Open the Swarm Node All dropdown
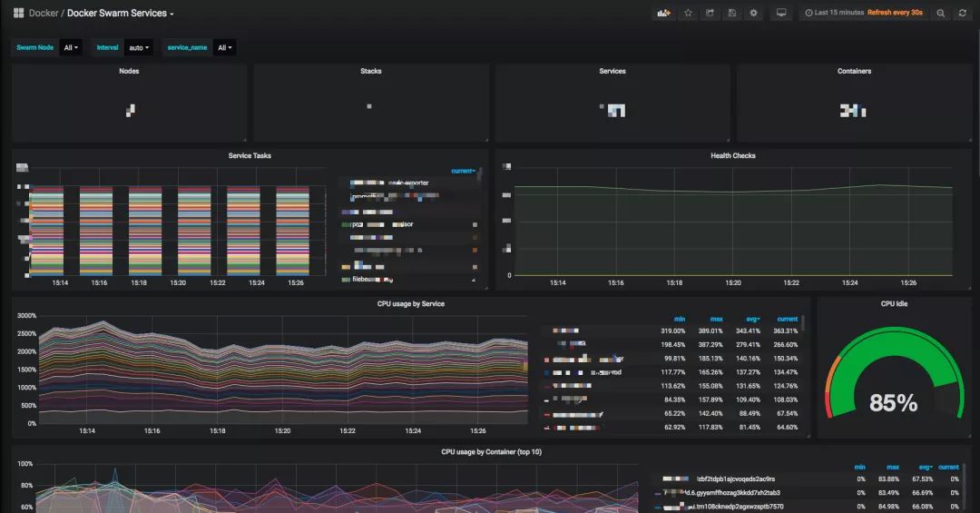The image size is (980, 513). coord(71,47)
